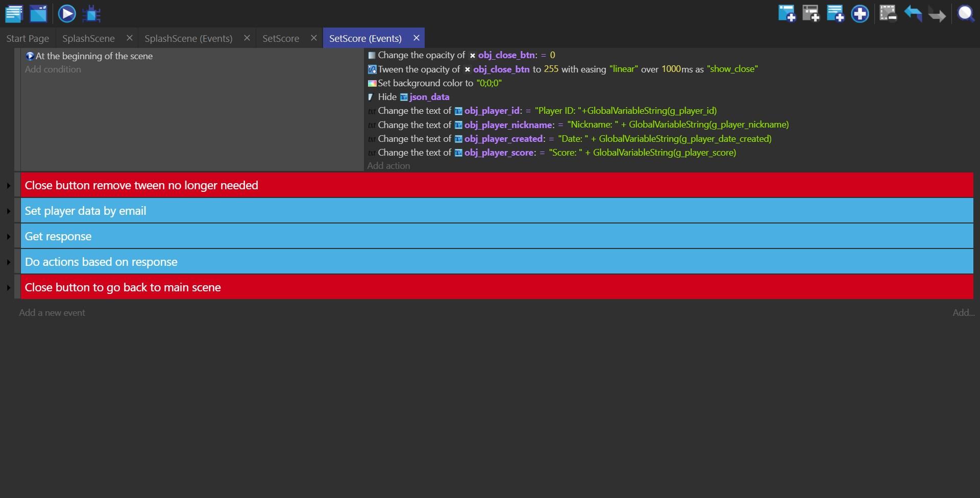Image resolution: width=980 pixels, height=498 pixels.
Task: Click the 'Add...' link at right
Action: coord(964,313)
